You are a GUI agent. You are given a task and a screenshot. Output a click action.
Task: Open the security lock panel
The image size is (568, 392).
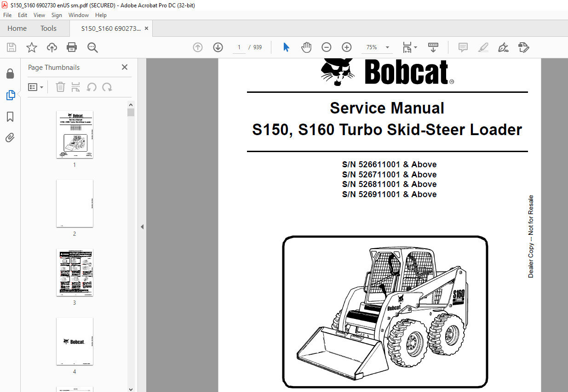tap(10, 74)
